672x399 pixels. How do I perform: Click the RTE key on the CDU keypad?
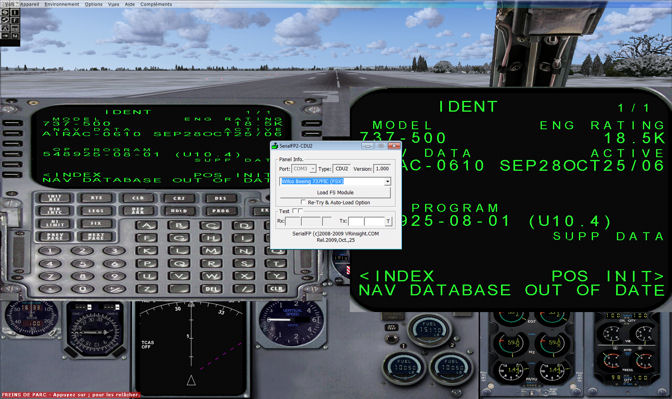[x=96, y=198]
